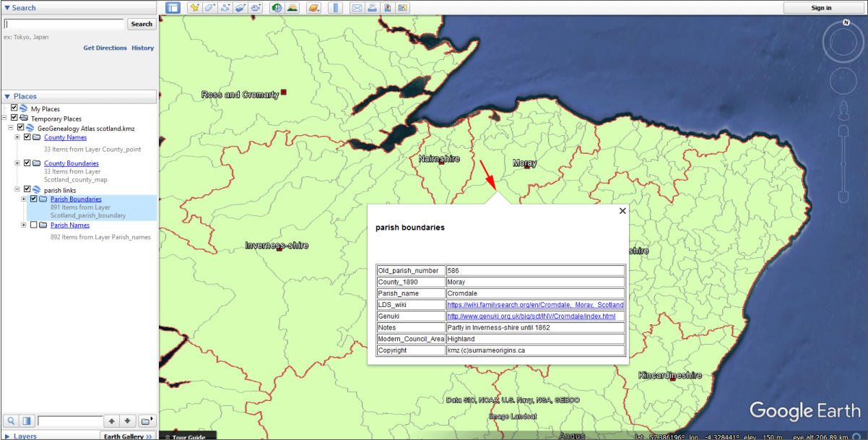Collapse the parish links node
This screenshot has height=440, width=868.
(18, 189)
